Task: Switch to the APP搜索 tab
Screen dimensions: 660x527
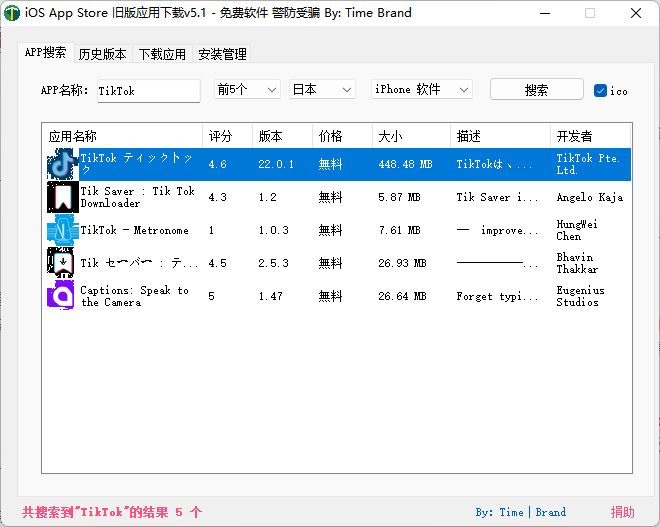Action: (x=46, y=53)
